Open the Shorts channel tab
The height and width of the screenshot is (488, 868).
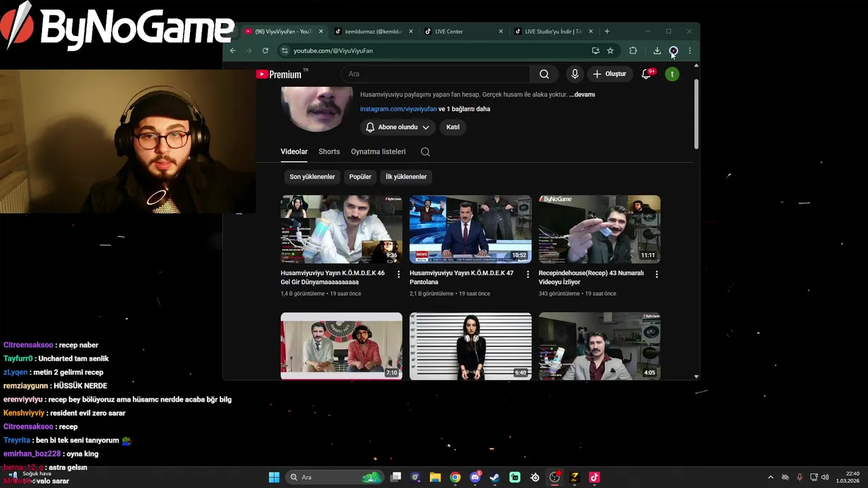tap(329, 152)
